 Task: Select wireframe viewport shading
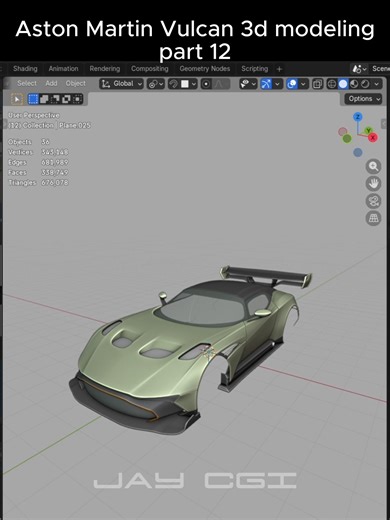(x=332, y=84)
